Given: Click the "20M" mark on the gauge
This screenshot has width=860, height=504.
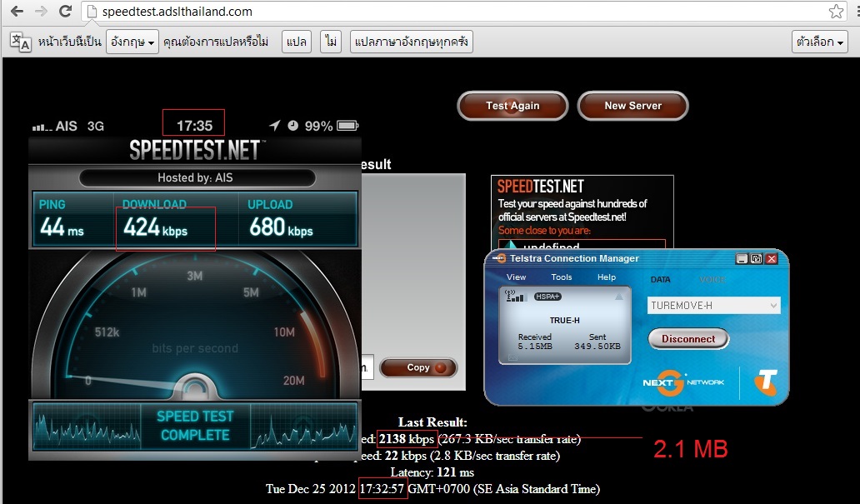Looking at the screenshot, I should (294, 381).
